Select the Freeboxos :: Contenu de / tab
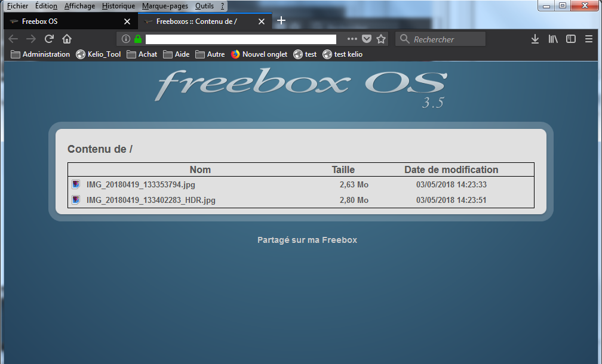Viewport: 602px width, 364px height. tap(205, 21)
